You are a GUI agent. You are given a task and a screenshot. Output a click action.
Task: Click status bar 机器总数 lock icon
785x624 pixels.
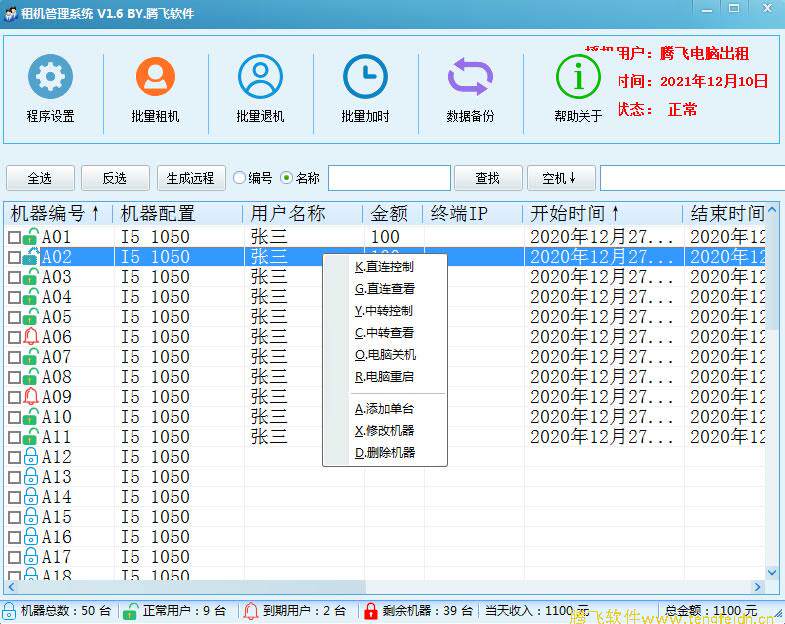pyautogui.click(x=9, y=611)
